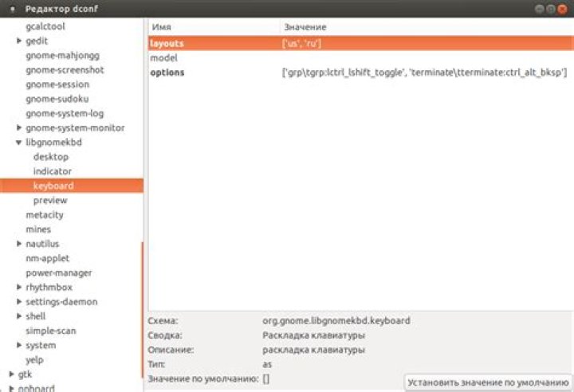This screenshot has height=392, width=574.
Task: Click the Раскладка клавиатуры summary text
Action: tap(313, 335)
